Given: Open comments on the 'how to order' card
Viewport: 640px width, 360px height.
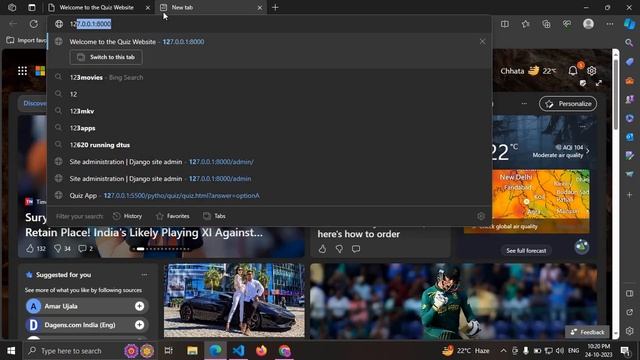Looking at the screenshot, I should (x=356, y=249).
